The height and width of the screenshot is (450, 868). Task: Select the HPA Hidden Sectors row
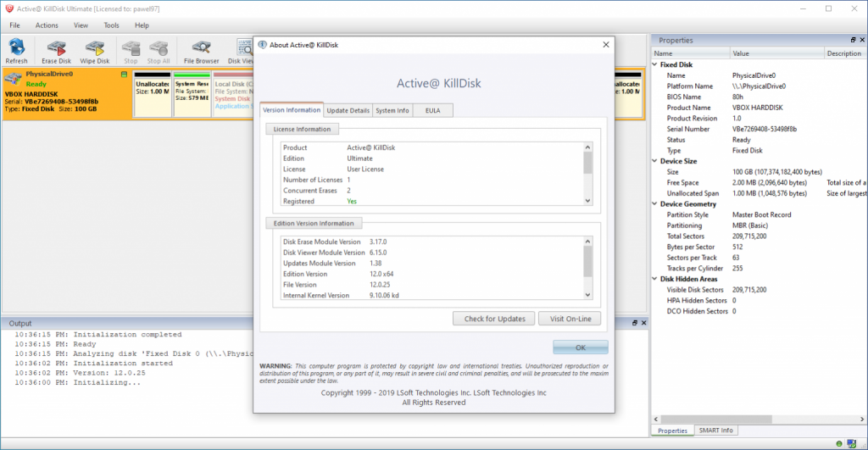(x=759, y=301)
